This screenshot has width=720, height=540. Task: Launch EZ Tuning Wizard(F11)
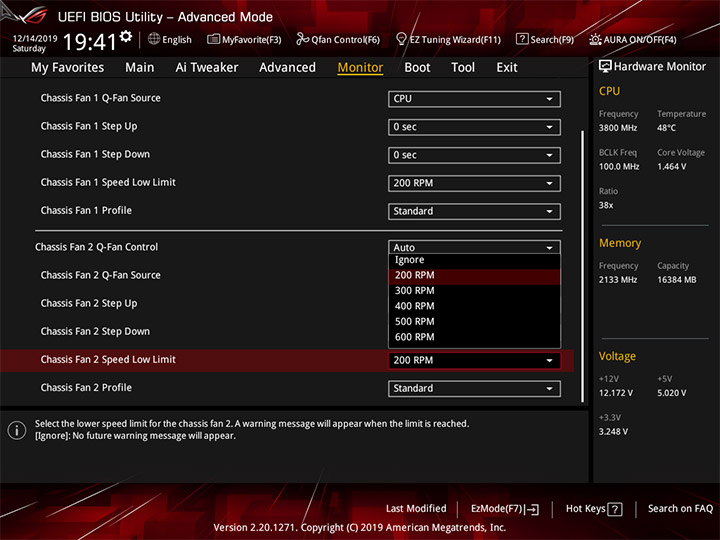pyautogui.click(x=449, y=39)
